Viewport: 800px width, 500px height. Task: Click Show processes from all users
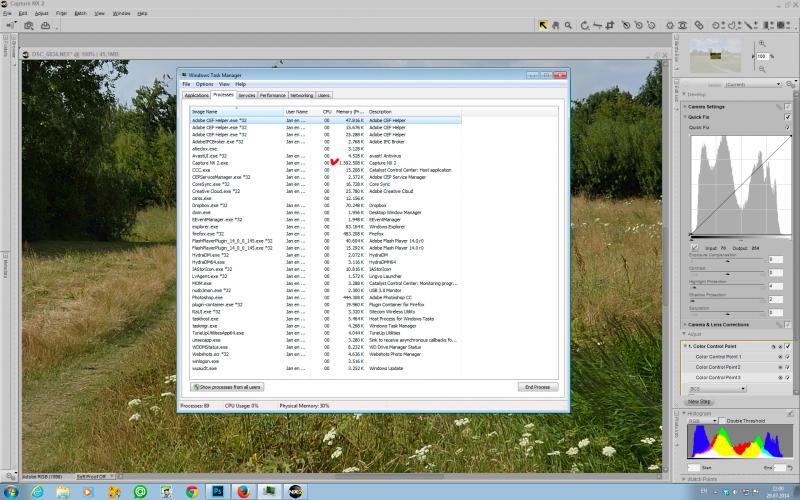point(227,387)
